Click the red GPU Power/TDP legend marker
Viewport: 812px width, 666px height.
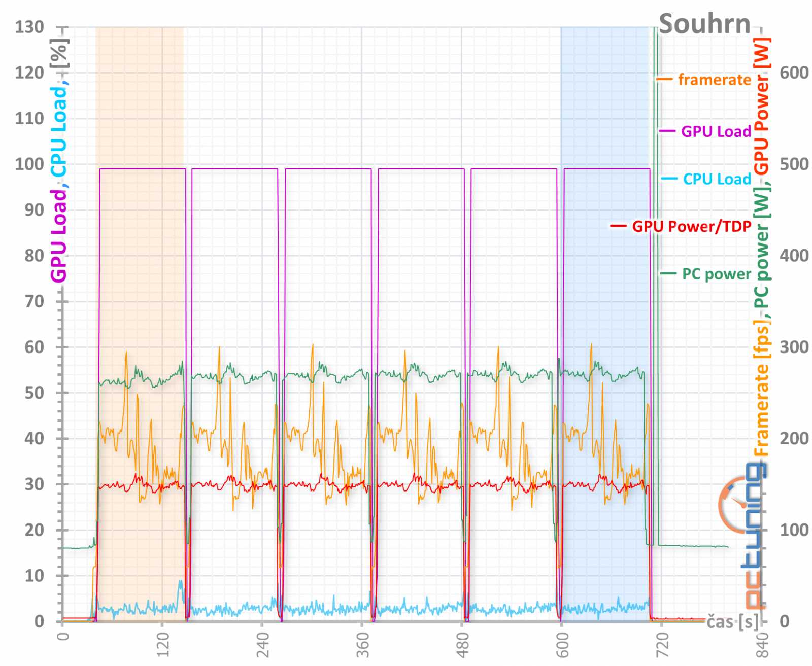tap(618, 226)
